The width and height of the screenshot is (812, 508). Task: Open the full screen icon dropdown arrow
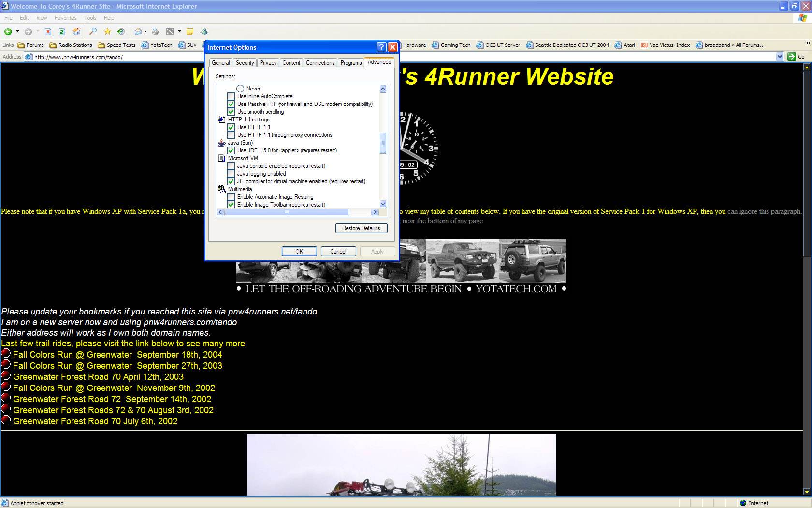point(179,31)
